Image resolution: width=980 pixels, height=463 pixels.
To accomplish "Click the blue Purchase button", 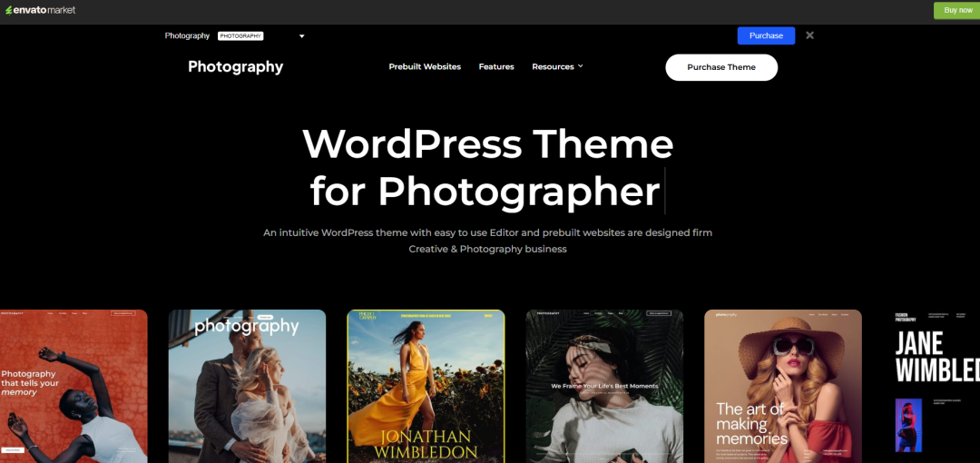I will [766, 35].
